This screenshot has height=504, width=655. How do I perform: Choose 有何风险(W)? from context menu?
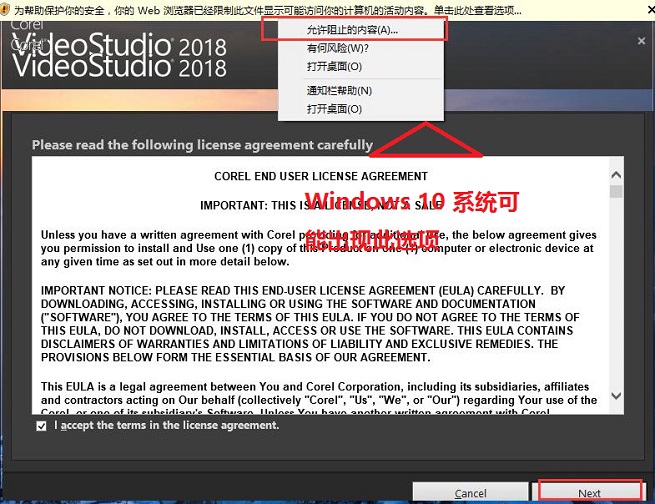[x=338, y=48]
